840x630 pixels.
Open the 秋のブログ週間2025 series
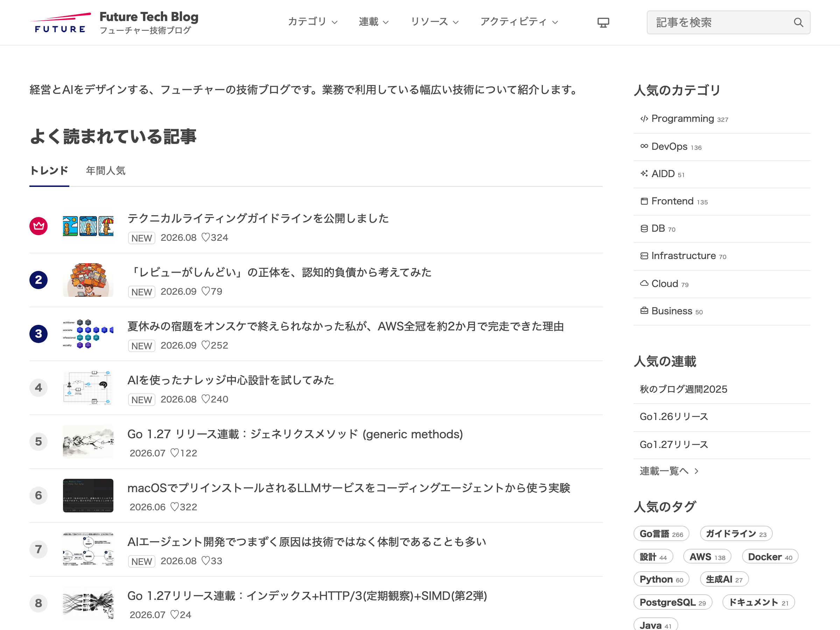tap(684, 389)
